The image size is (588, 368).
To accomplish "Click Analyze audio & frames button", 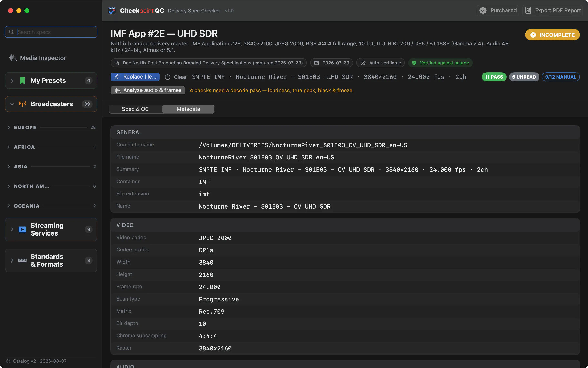I will pos(148,90).
